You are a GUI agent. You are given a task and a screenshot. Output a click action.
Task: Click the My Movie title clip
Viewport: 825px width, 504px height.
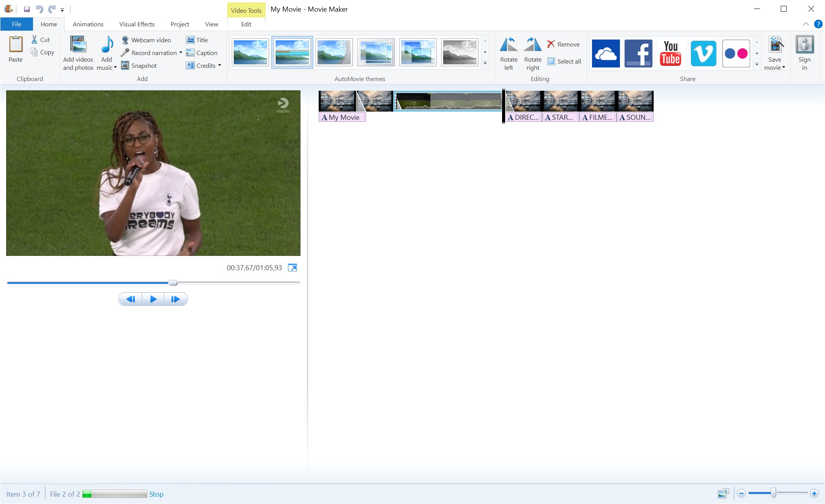(x=342, y=117)
